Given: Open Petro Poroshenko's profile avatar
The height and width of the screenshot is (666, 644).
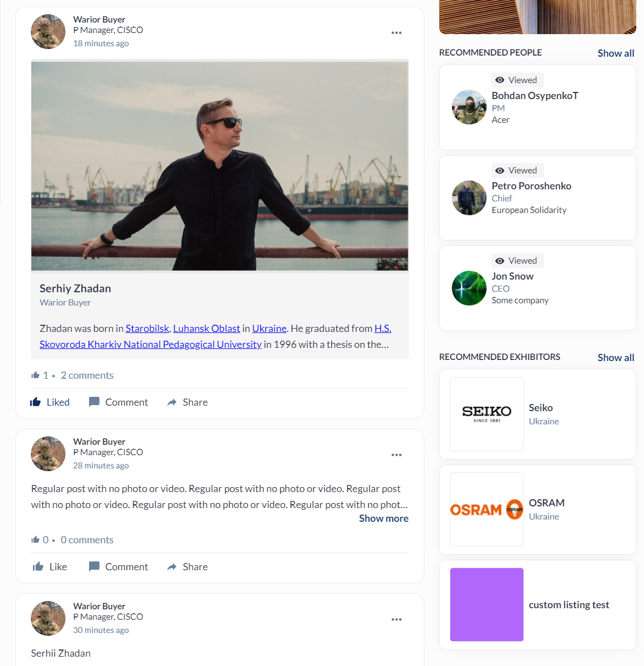Looking at the screenshot, I should [x=469, y=198].
